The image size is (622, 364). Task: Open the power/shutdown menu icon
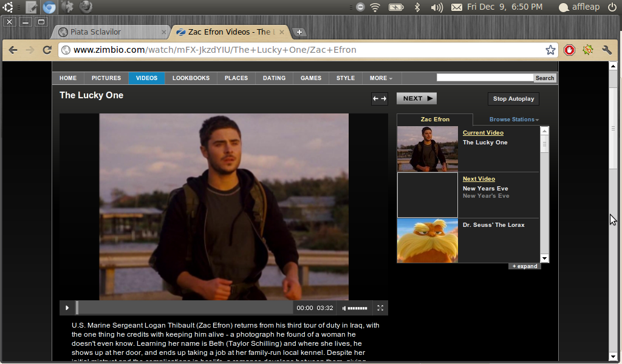click(612, 7)
